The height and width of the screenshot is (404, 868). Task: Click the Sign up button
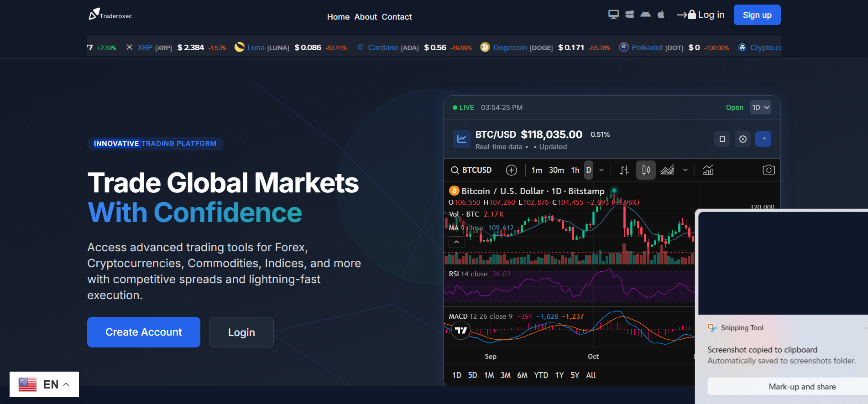click(x=757, y=15)
